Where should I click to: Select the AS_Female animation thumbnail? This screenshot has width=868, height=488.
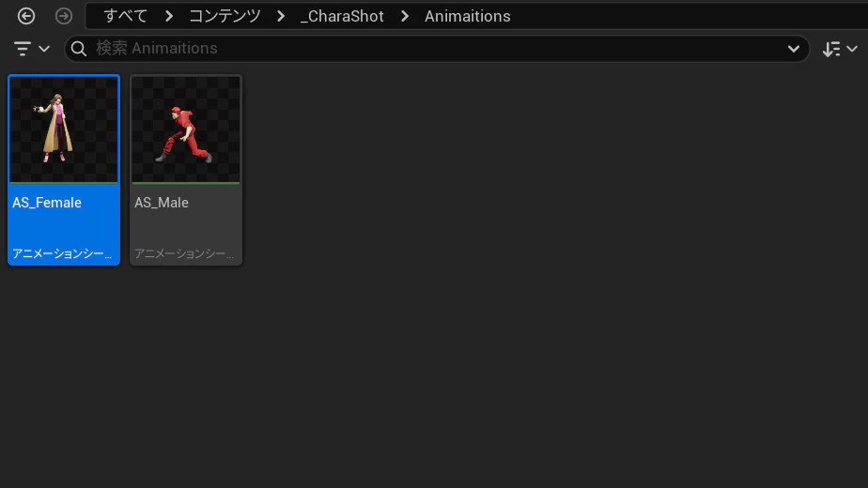[x=64, y=130]
